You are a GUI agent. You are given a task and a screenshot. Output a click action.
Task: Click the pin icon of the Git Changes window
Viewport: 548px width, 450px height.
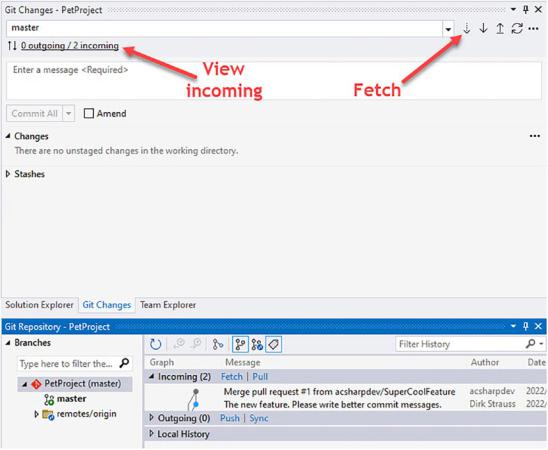click(x=526, y=9)
